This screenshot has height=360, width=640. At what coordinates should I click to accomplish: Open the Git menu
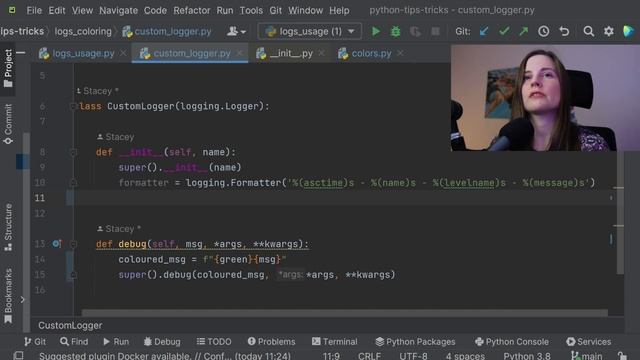(276, 10)
